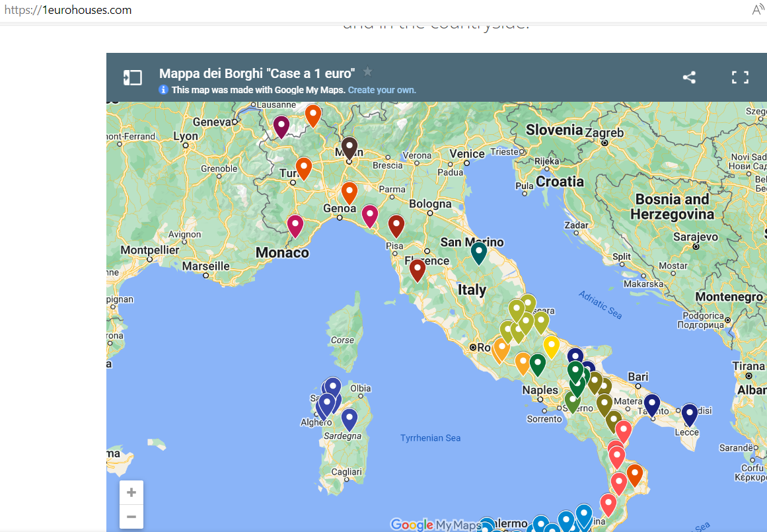This screenshot has height=532, width=767.
Task: Click the info icon beside map description
Action: [164, 90]
